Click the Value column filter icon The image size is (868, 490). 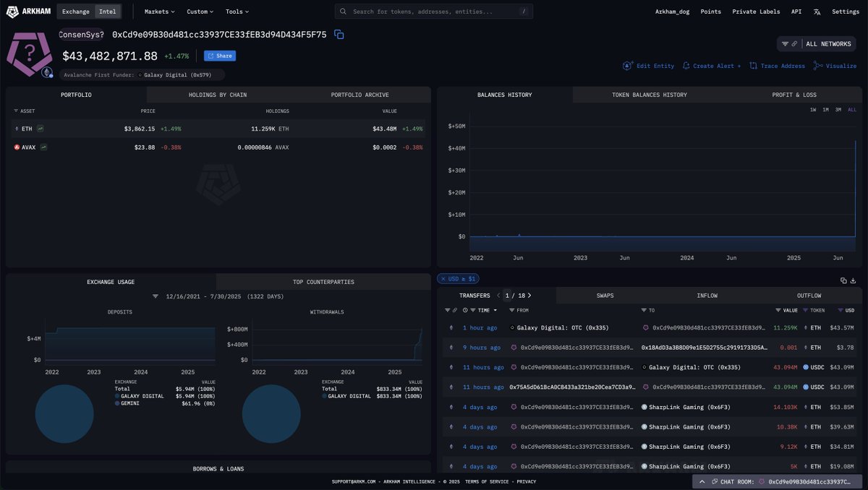pos(778,310)
